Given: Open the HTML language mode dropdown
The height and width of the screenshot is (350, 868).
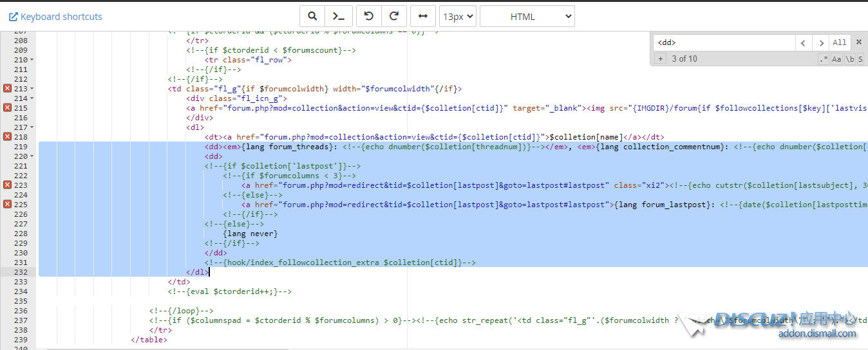Looking at the screenshot, I should (x=527, y=17).
